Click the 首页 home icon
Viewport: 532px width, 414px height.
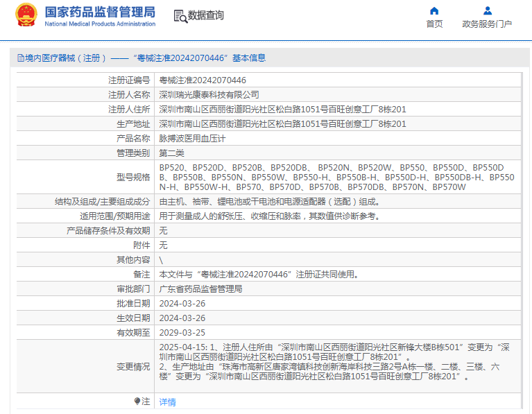pyautogui.click(x=434, y=11)
